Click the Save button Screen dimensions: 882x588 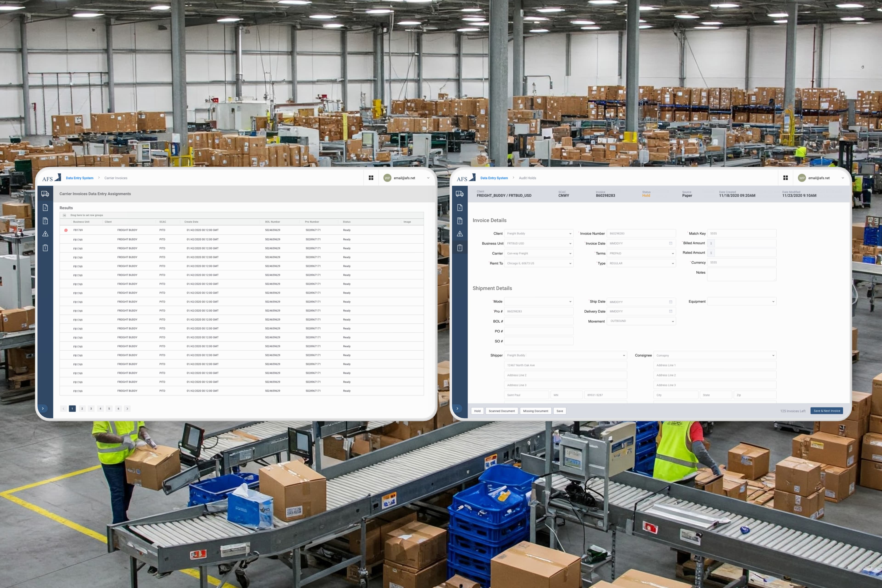click(560, 411)
